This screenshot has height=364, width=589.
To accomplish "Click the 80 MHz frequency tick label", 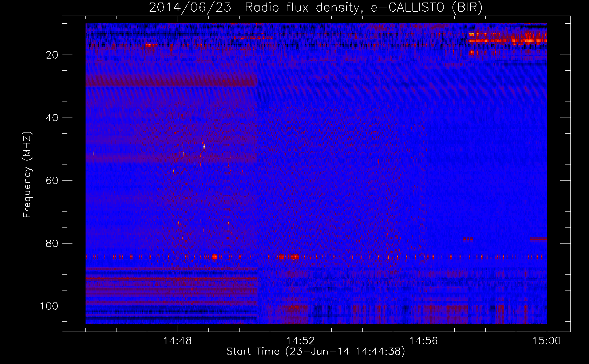I will (52, 243).
